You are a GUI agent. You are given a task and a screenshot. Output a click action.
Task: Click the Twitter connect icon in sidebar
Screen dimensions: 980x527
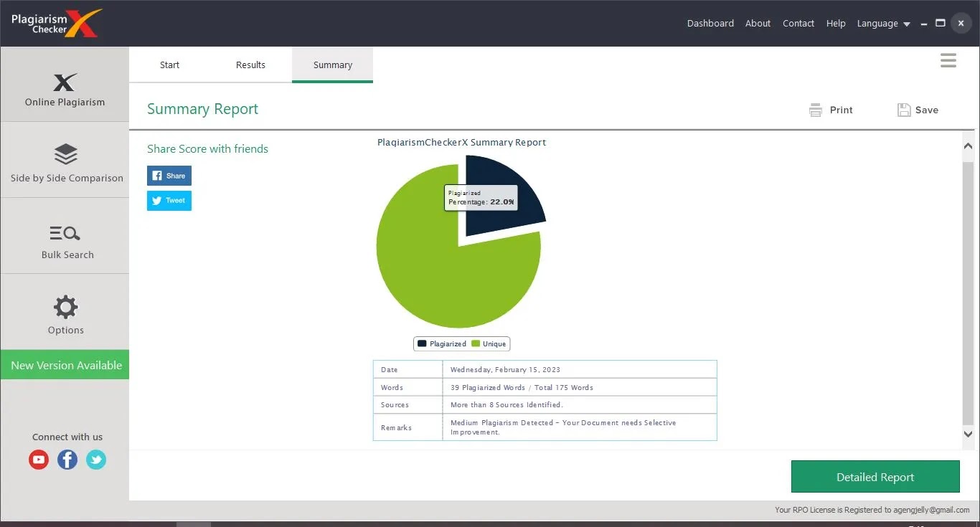96,460
